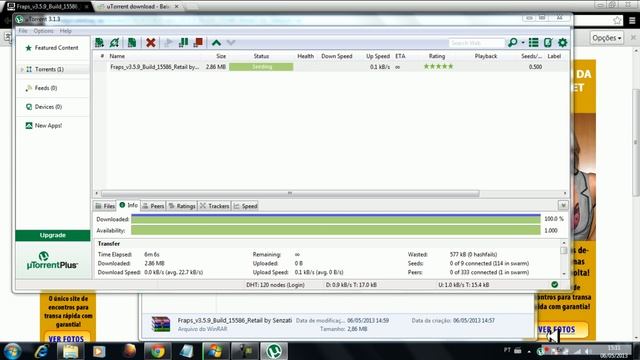Image resolution: width=640 pixels, height=360 pixels.
Task: Open the Options menu
Action: 43,31
